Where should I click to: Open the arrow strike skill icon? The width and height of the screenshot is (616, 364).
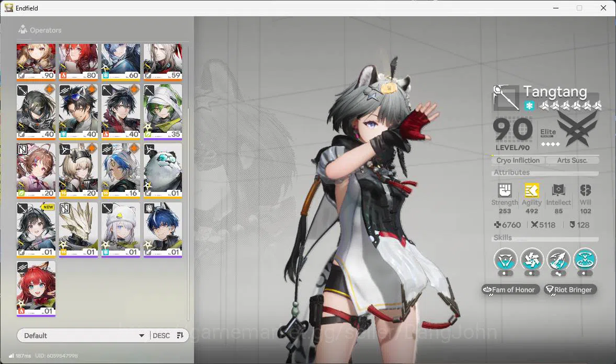(558, 259)
